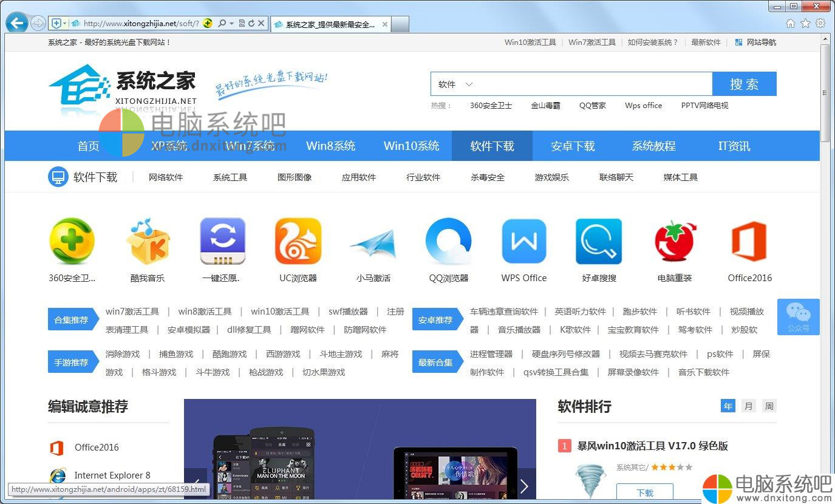The image size is (835, 504).
Task: Open the Favorites star icon
Action: click(805, 23)
